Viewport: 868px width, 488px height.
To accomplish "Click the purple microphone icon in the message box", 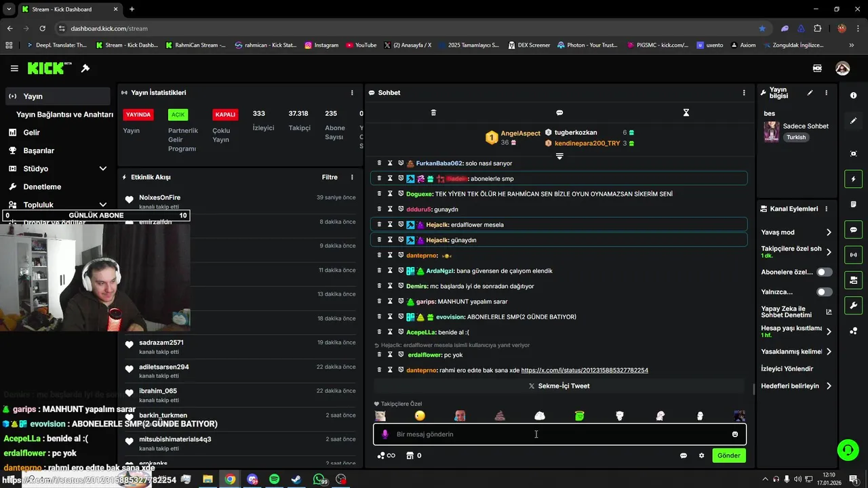I will click(x=385, y=434).
